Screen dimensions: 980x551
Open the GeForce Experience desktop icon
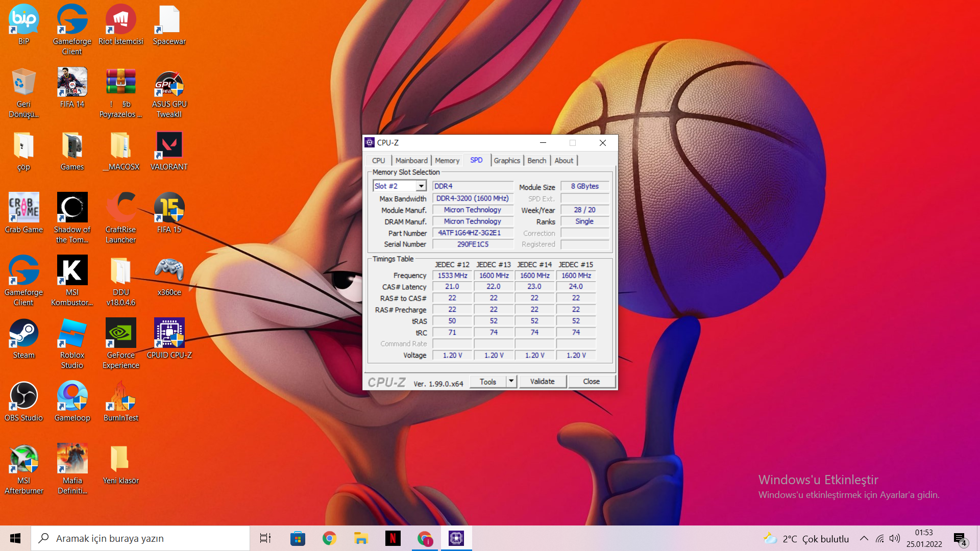pyautogui.click(x=120, y=334)
